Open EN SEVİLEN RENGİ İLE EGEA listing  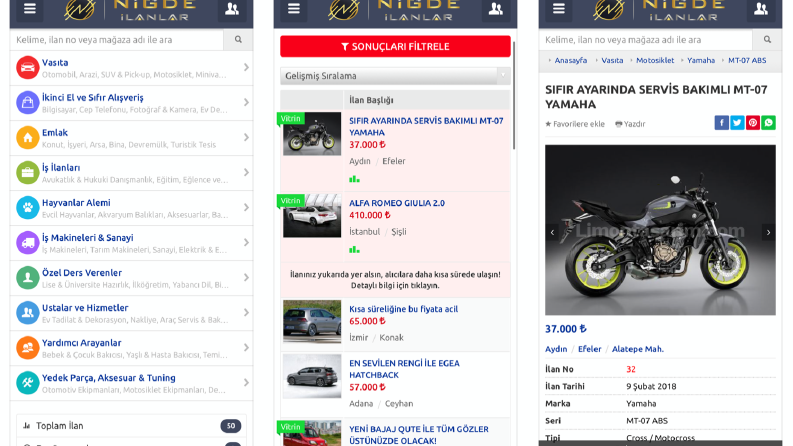pyautogui.click(x=404, y=369)
